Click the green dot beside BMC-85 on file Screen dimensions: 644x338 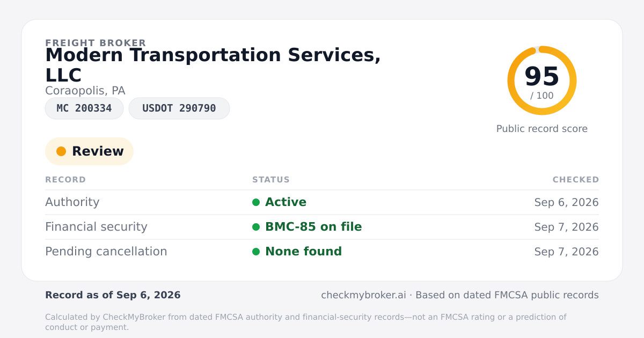coord(256,227)
